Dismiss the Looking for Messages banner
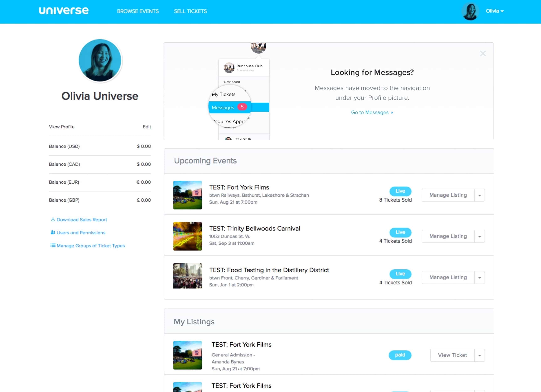 [483, 54]
